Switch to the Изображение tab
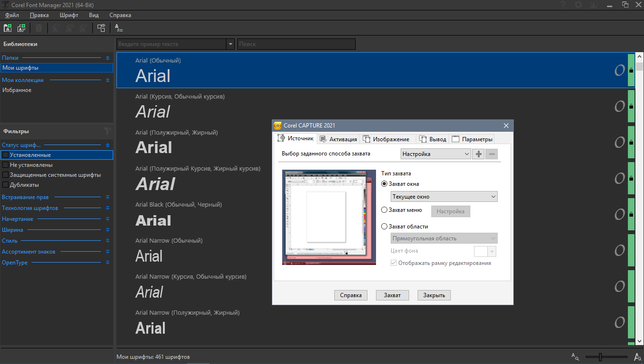 coord(386,139)
